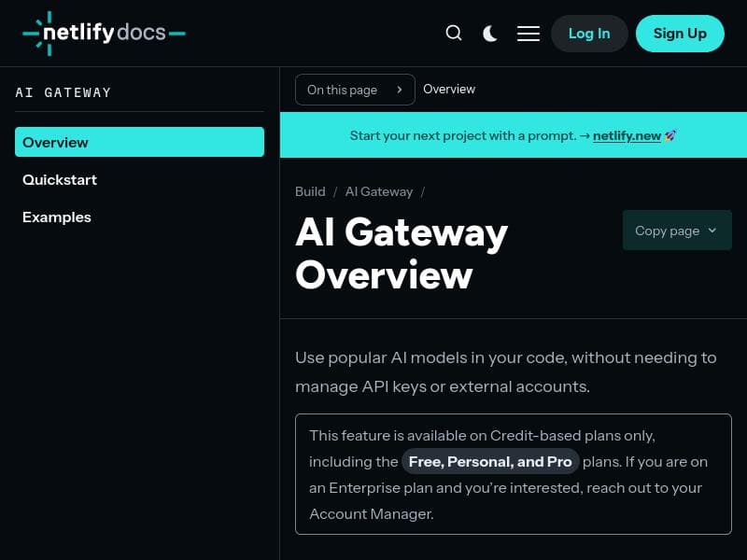The width and height of the screenshot is (747, 560).
Task: Expand the Copy page dropdown
Action: click(677, 231)
